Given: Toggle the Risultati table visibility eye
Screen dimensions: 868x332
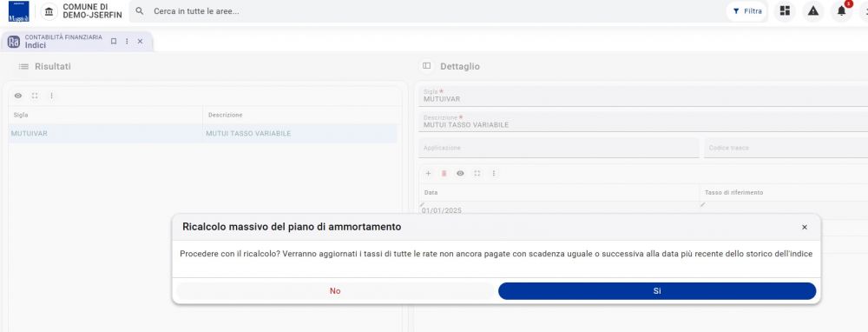Looking at the screenshot, I should (x=18, y=96).
